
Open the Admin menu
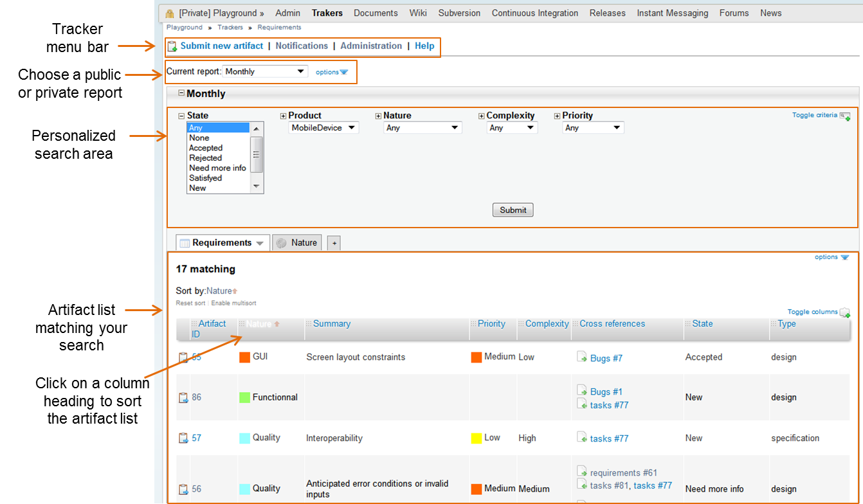pos(288,13)
